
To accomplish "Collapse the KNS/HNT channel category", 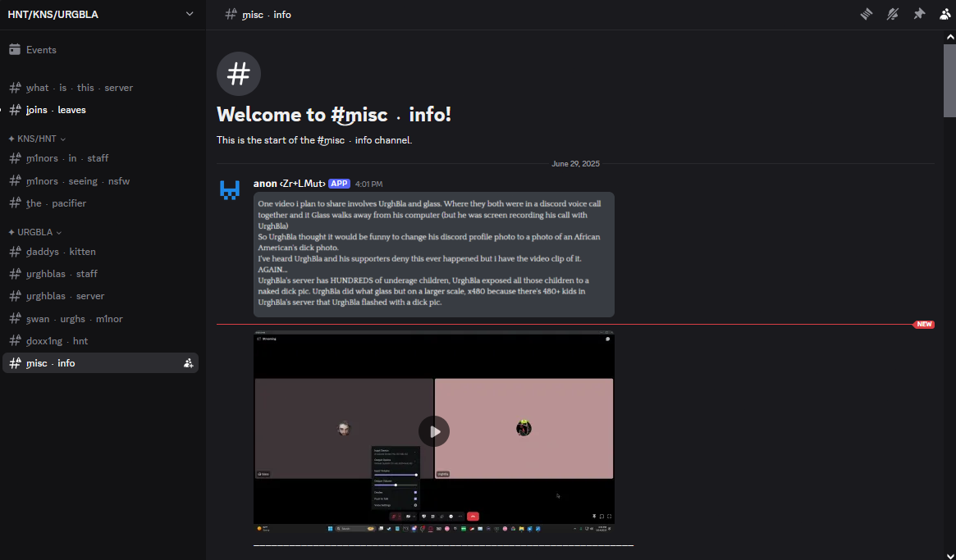I will (x=37, y=139).
